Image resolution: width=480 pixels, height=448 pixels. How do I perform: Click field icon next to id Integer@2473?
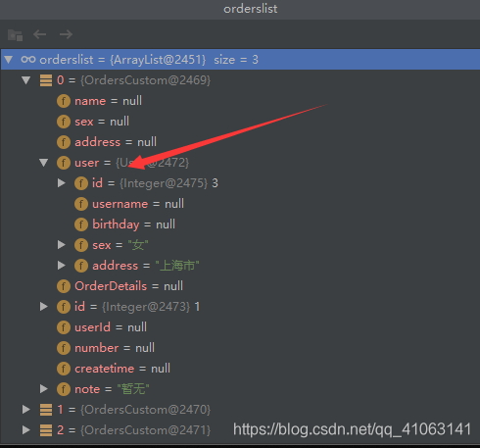64,307
